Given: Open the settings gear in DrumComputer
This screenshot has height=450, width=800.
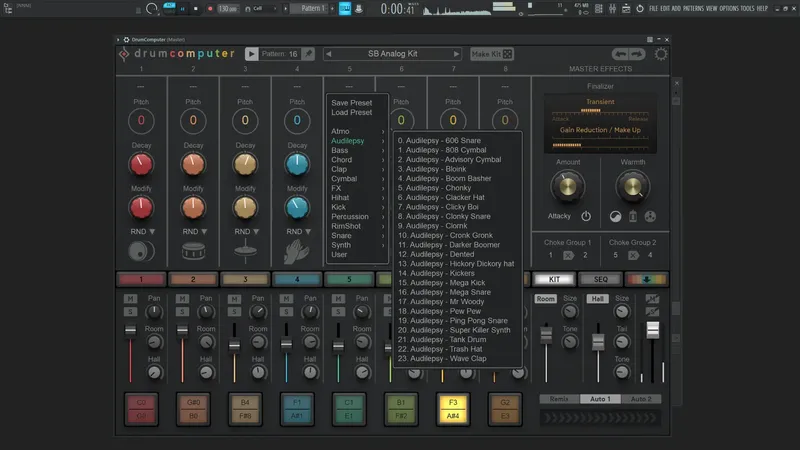Looking at the screenshot, I should [661, 54].
